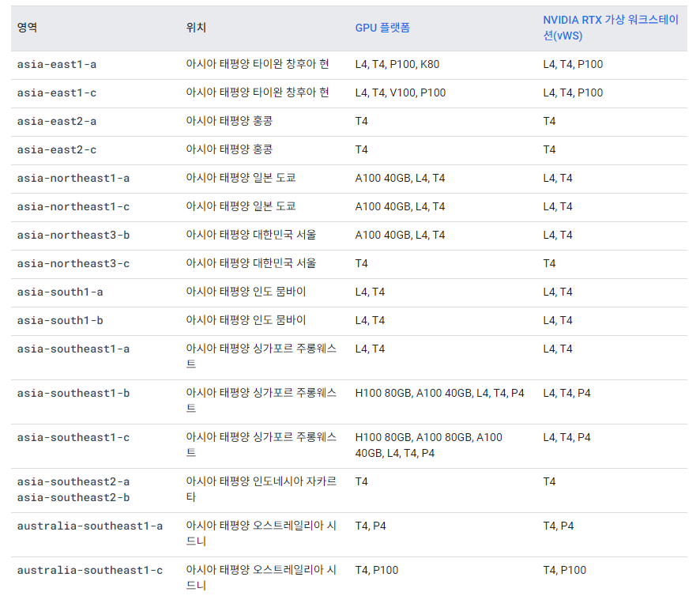Open the GPU 플랫폼 header link
The height and width of the screenshot is (596, 700).
click(382, 28)
